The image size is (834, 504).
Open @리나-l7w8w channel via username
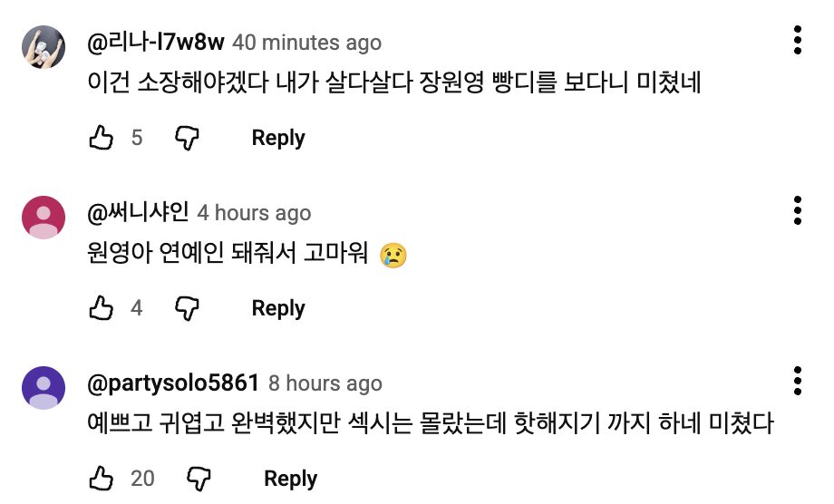coord(155,42)
